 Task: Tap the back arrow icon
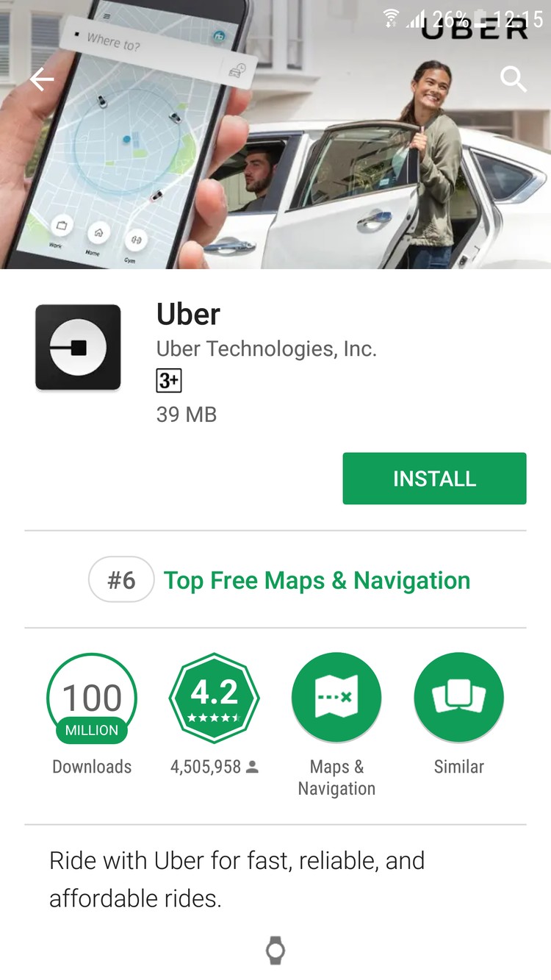pos(42,79)
